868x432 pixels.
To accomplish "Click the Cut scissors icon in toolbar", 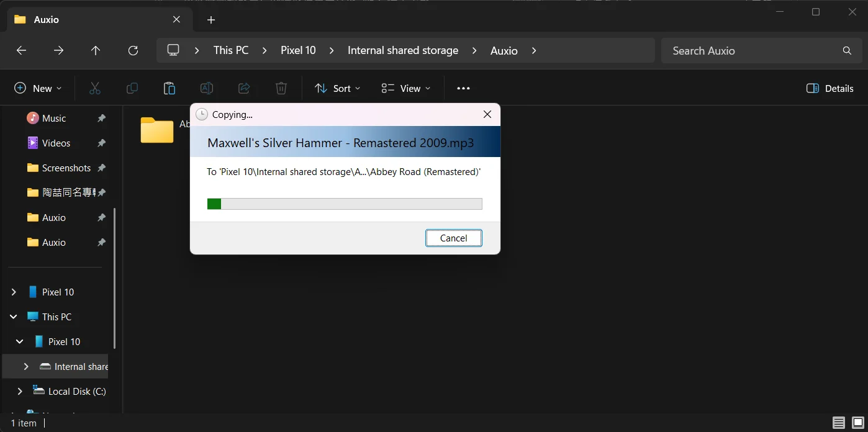I will click(x=94, y=88).
